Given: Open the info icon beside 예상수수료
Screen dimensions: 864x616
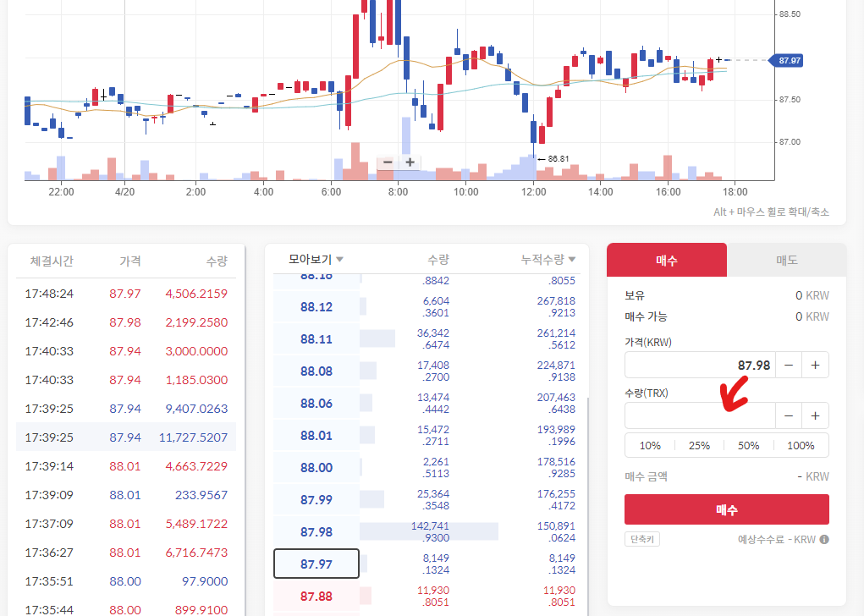Looking at the screenshot, I should 824,539.
